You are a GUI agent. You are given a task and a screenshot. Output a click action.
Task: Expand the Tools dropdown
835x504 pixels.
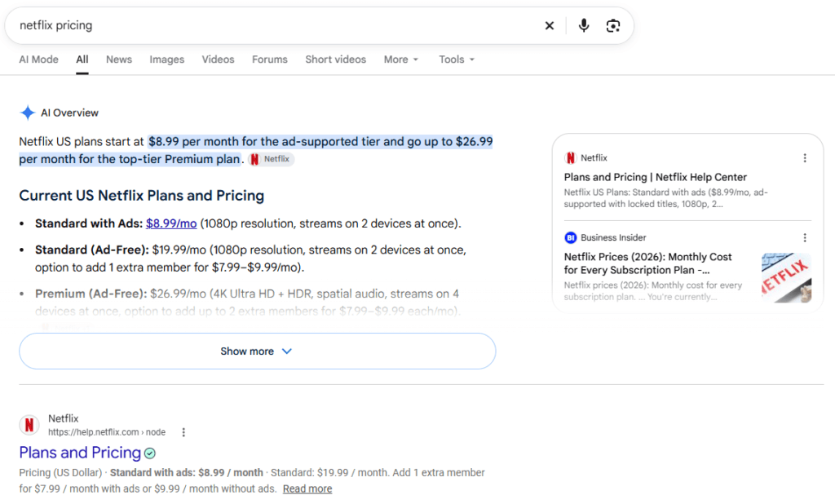point(457,60)
